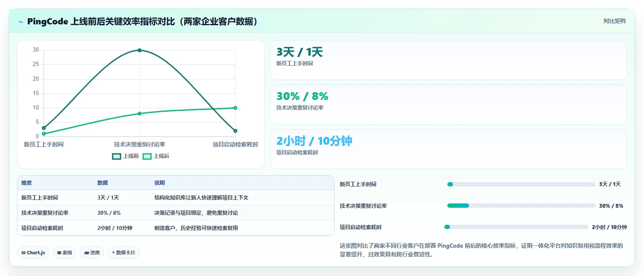644x276 pixels.
Task: Click the 决策记录与项目绑定，避免重复讨论 cell
Action: point(196,213)
